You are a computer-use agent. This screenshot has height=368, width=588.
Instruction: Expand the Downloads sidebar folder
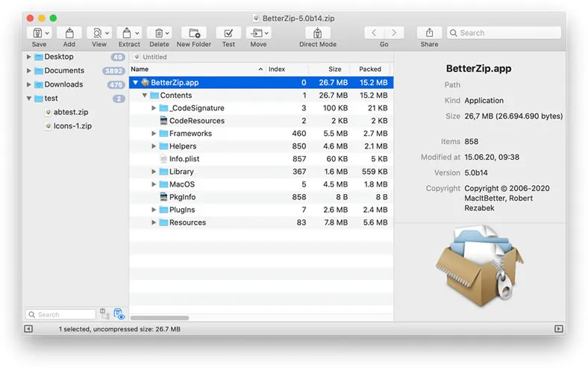[28, 84]
